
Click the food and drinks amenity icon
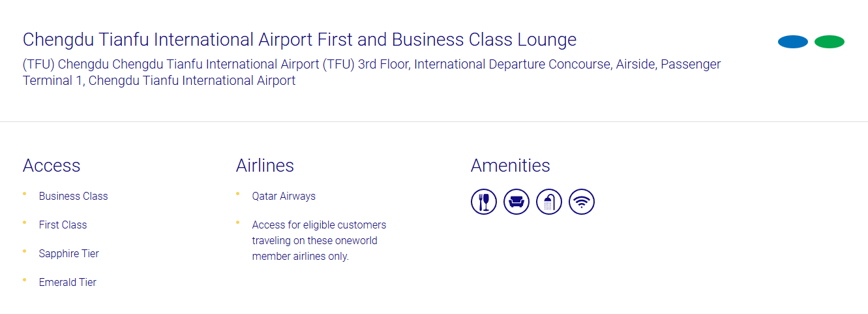point(484,202)
